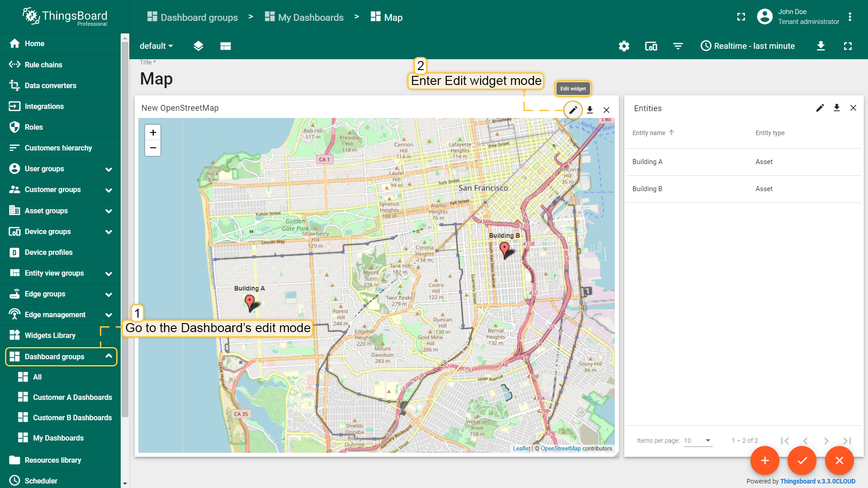Select Building B row in Entities table

(x=744, y=189)
